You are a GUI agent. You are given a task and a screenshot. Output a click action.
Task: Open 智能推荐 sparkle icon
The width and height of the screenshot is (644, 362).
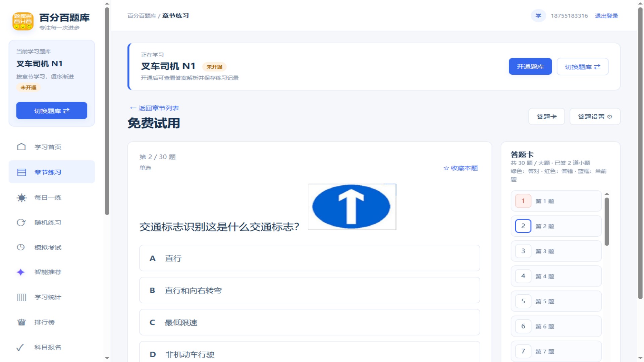(x=21, y=272)
